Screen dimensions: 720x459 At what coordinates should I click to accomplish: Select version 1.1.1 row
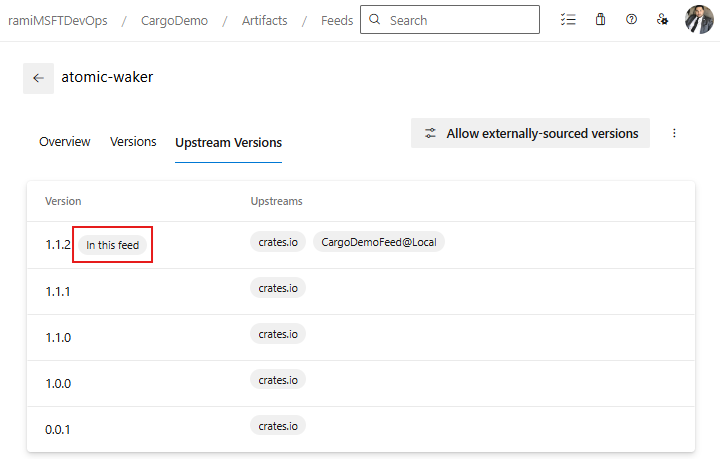360,291
